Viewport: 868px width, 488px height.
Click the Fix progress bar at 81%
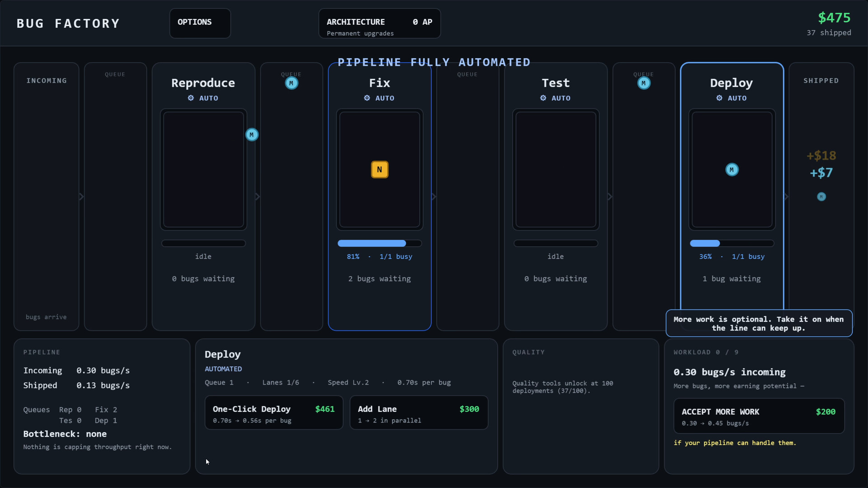pos(379,243)
